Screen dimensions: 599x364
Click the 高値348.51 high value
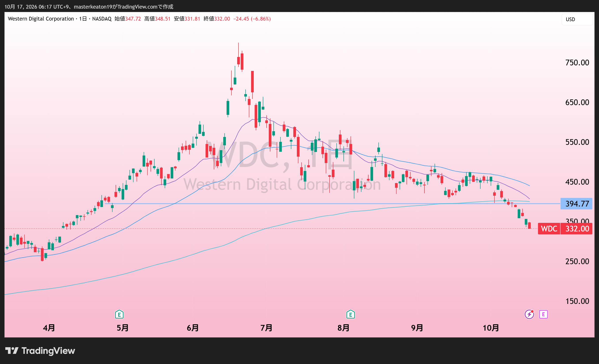157,19
